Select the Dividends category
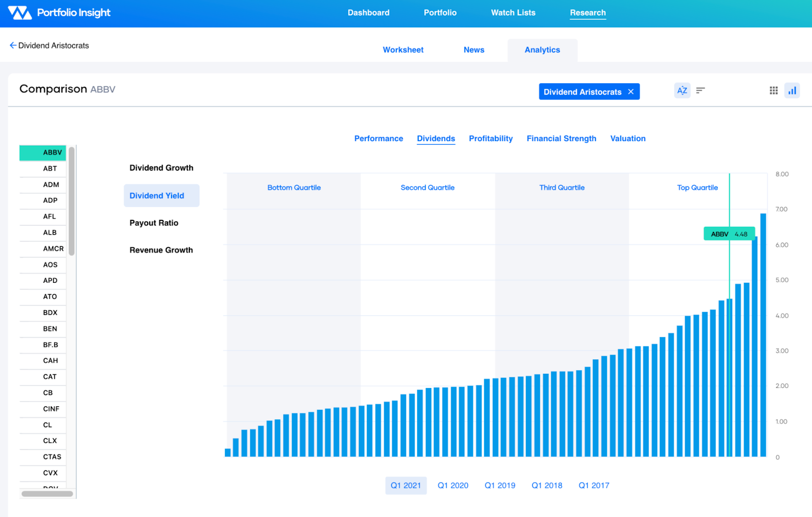This screenshot has height=517, width=812. click(x=436, y=139)
